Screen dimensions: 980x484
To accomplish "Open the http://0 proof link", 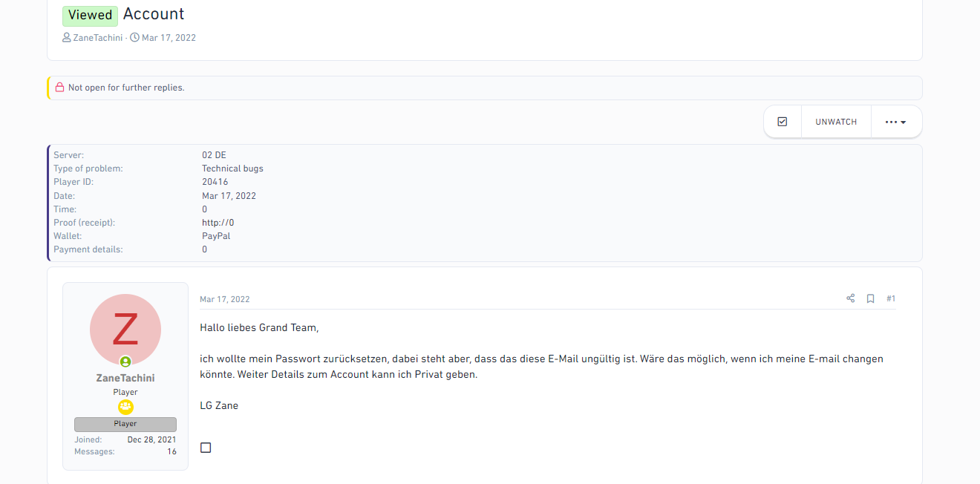I will [x=218, y=223].
